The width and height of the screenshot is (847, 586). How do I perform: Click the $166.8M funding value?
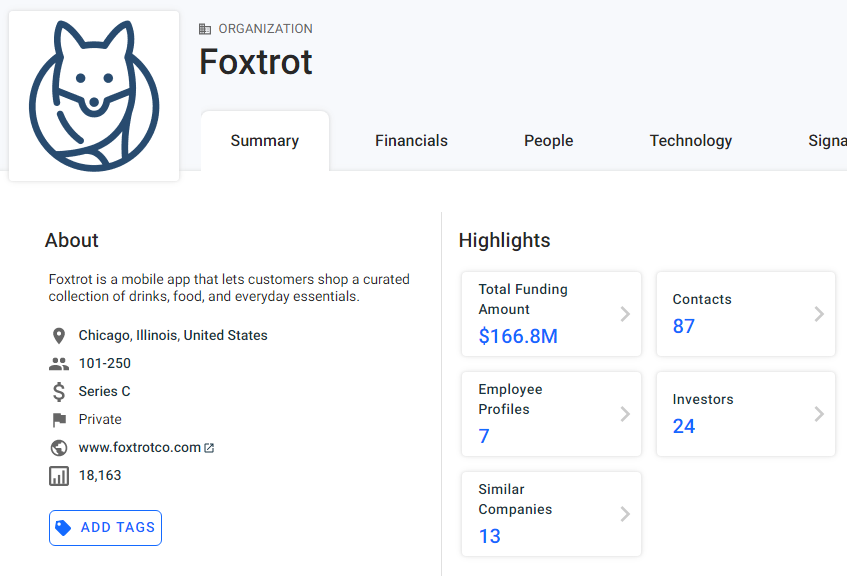click(x=518, y=336)
